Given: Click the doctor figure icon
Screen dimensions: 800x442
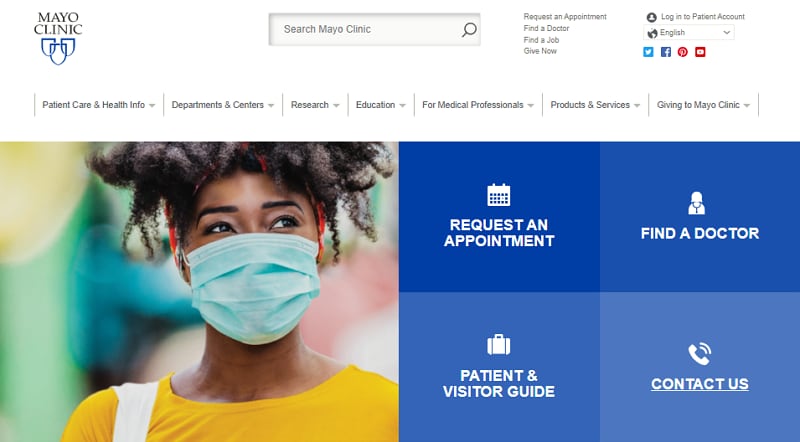Looking at the screenshot, I should [x=696, y=203].
